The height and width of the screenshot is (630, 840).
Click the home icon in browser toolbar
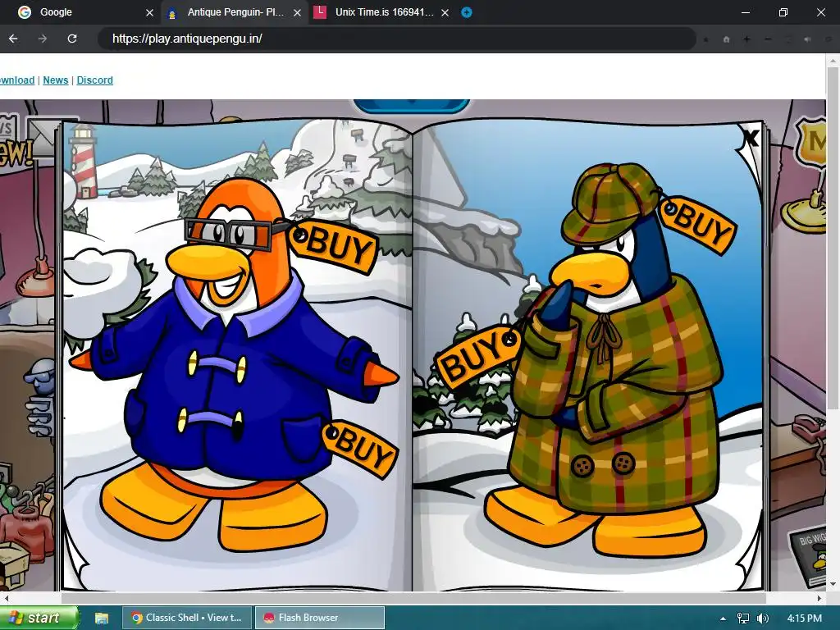coord(727,39)
